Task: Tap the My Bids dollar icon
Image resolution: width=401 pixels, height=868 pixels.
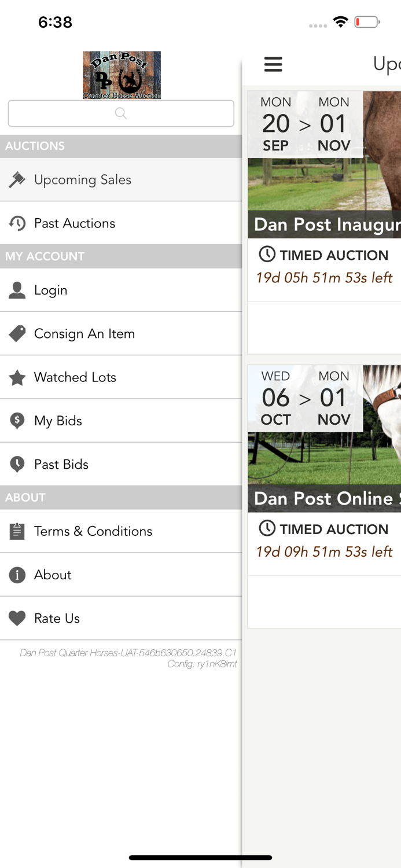Action: coord(17,421)
